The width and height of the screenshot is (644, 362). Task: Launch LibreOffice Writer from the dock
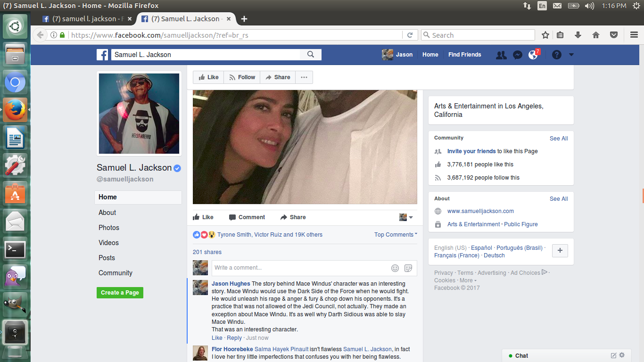tap(15, 139)
